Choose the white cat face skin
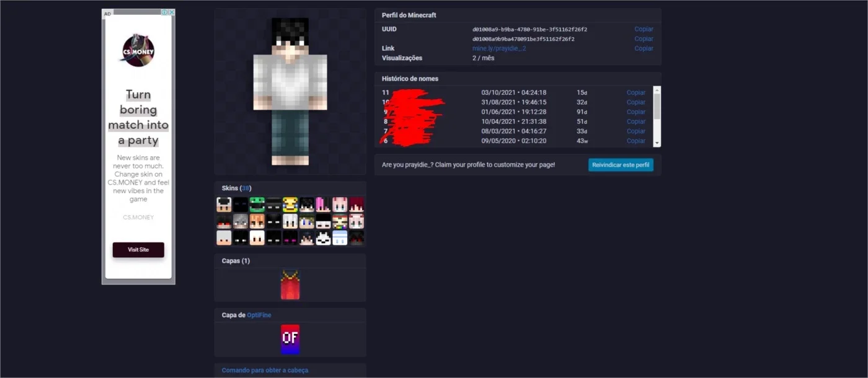The height and width of the screenshot is (378, 868). tap(323, 238)
